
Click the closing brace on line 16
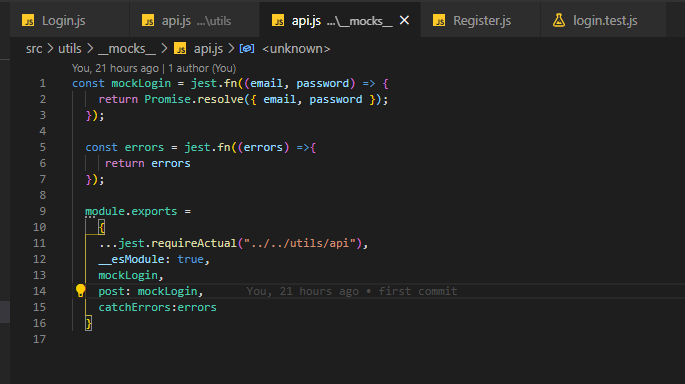(88, 323)
